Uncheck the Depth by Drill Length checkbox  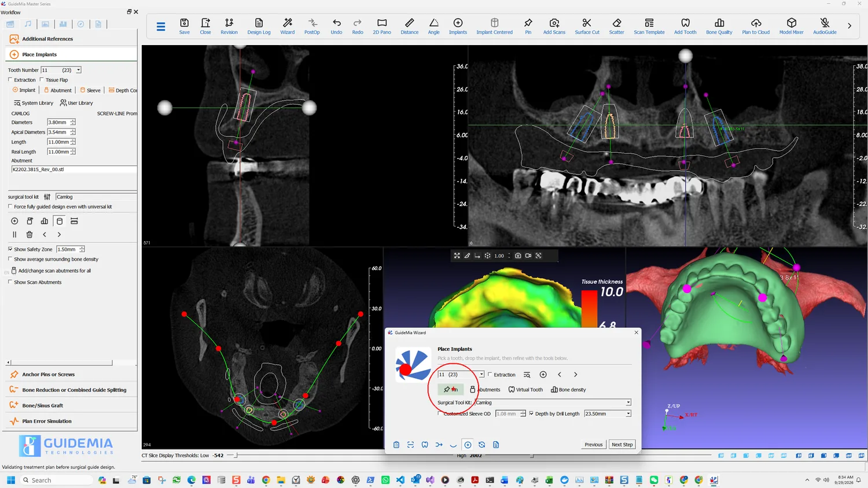(531, 413)
